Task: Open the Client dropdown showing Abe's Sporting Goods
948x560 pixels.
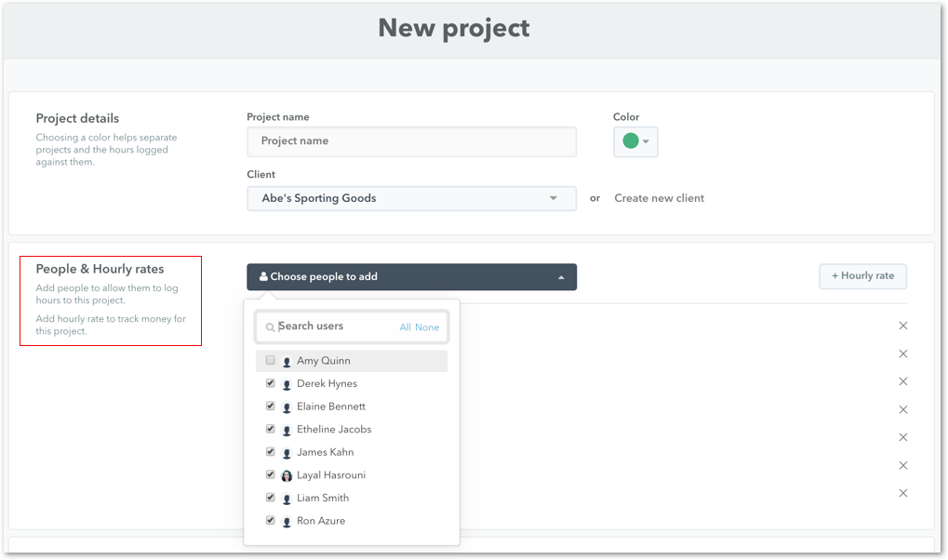Action: click(411, 198)
